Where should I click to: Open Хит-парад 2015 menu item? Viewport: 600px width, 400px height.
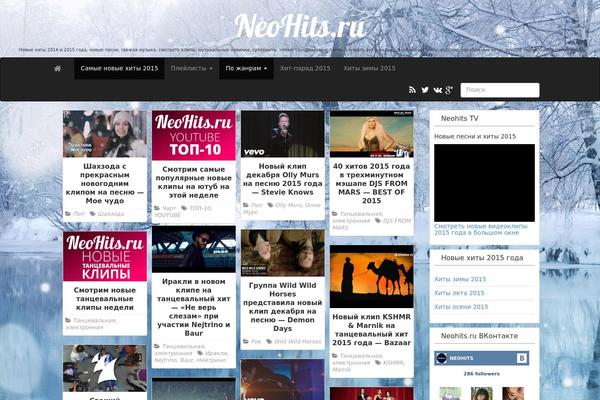305,69
